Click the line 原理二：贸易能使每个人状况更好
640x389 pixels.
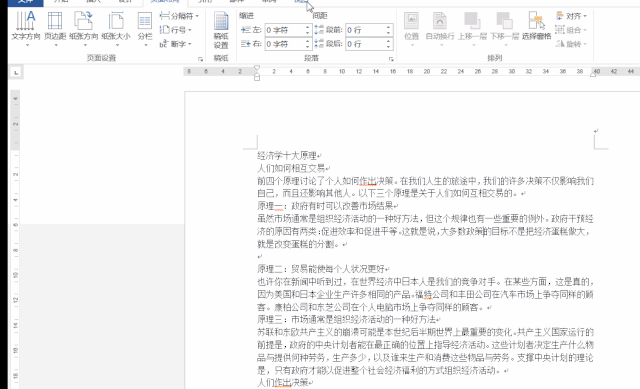point(321,269)
